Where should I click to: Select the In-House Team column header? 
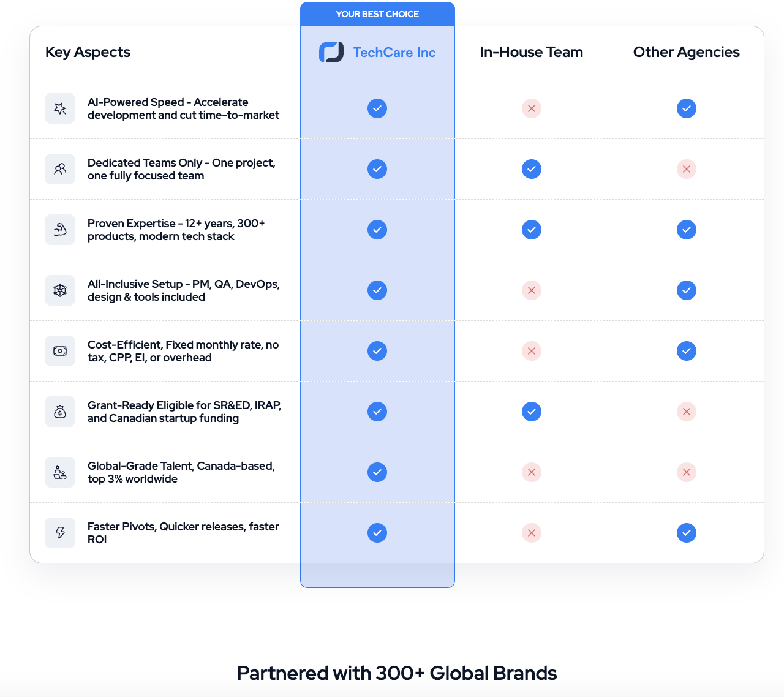pos(532,52)
